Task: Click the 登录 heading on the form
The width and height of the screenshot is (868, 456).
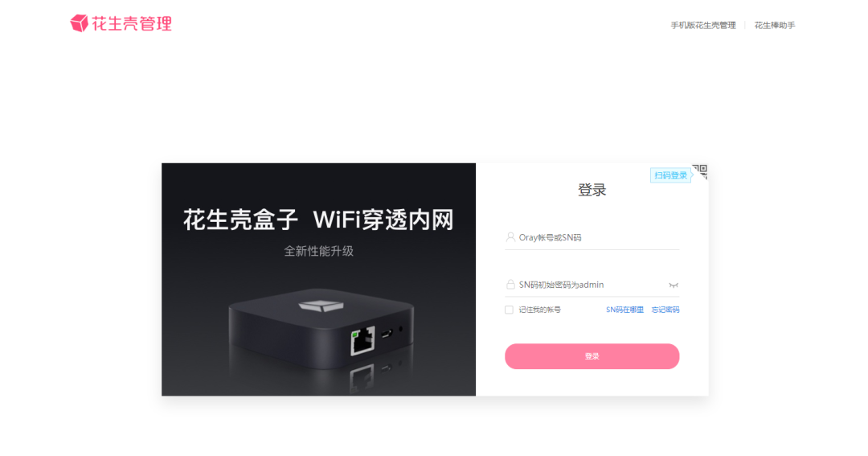Action: pos(592,190)
